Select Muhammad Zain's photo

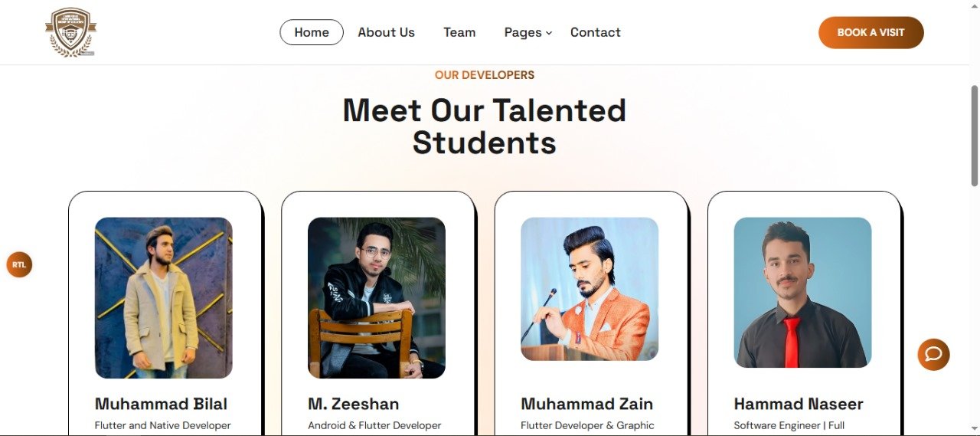[x=590, y=289]
